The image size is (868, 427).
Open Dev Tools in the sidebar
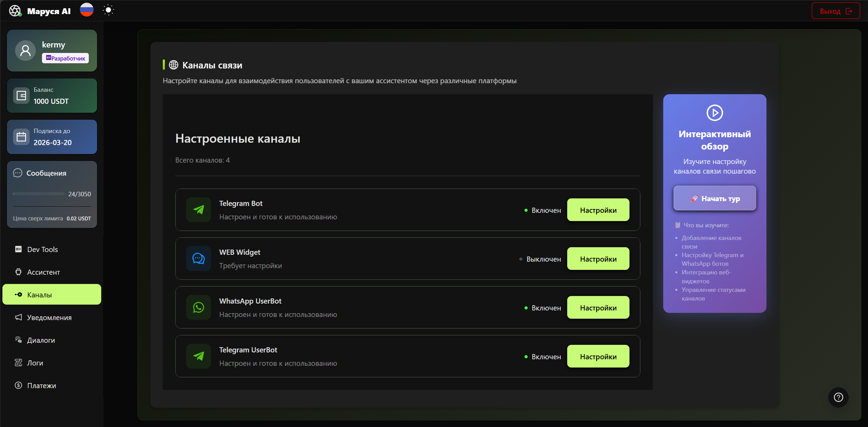pos(42,249)
